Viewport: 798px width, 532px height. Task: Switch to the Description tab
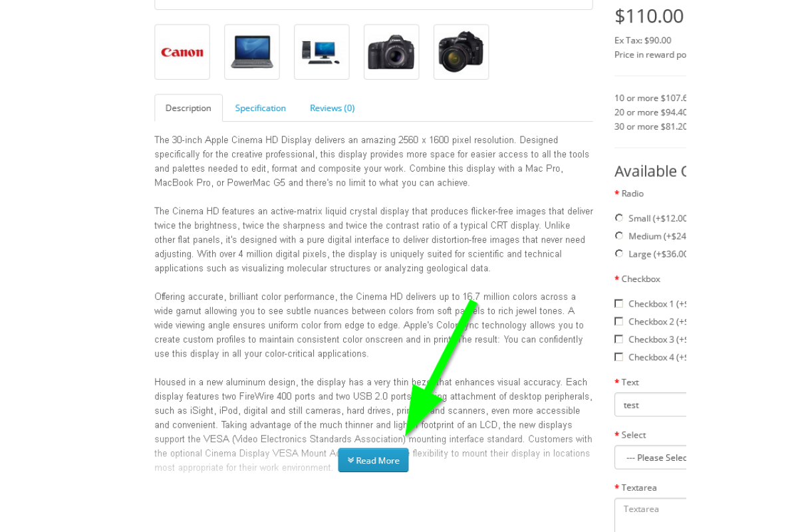coord(188,108)
